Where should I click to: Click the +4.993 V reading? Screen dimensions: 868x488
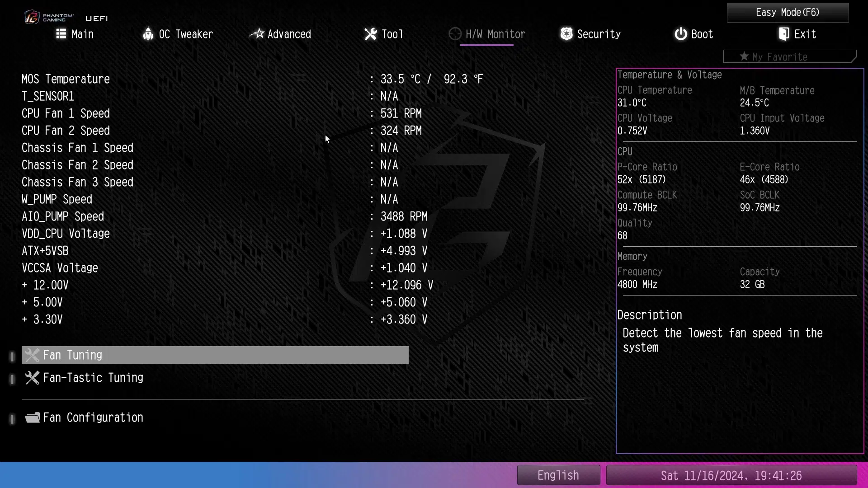click(404, 251)
